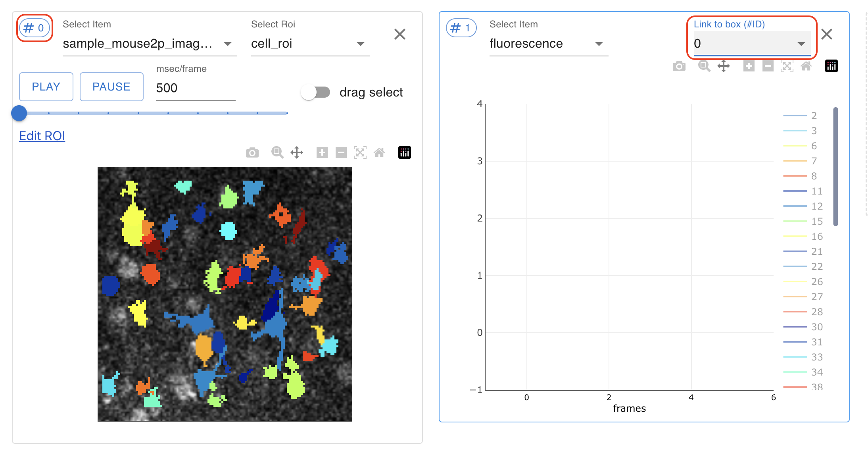Reset axes on ROI image plot
The image size is (868, 451).
pos(379,152)
